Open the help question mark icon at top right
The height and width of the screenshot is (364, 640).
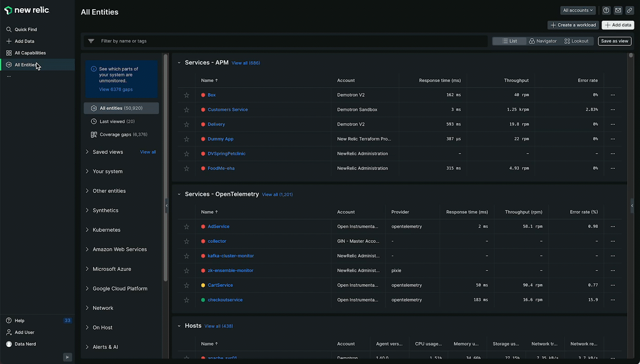606,11
